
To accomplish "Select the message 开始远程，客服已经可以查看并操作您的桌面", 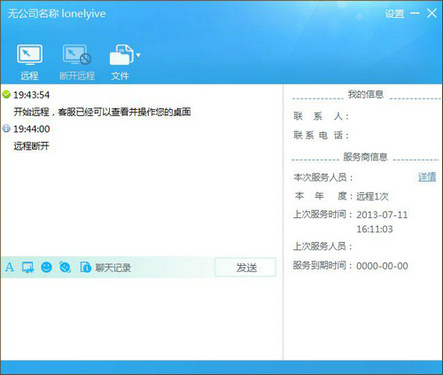I will 102,112.
